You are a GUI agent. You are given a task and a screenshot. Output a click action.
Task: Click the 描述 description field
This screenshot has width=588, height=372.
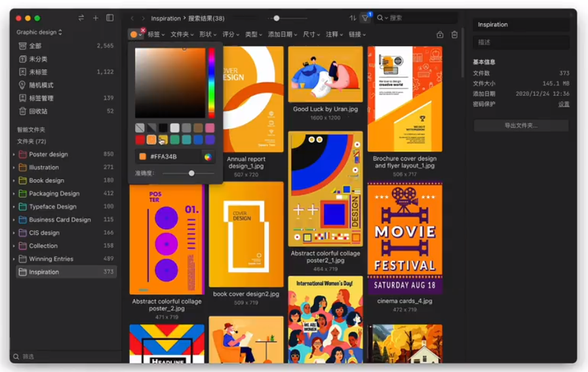point(521,43)
